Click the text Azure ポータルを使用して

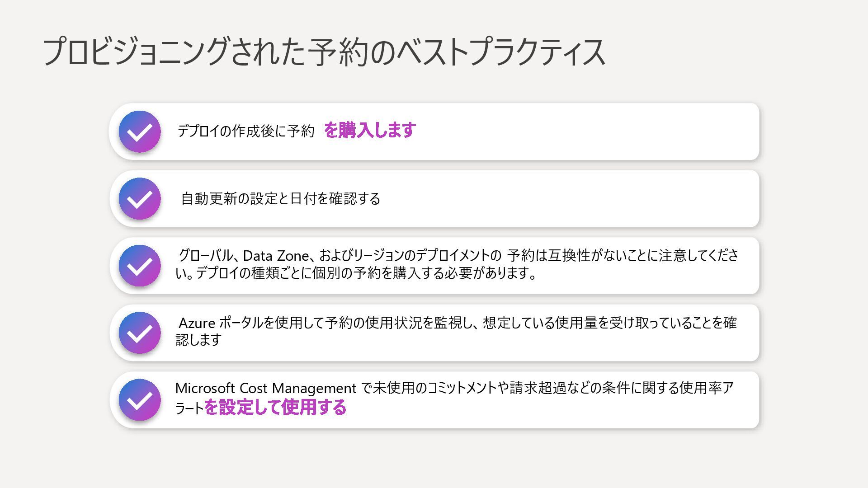[x=250, y=323]
